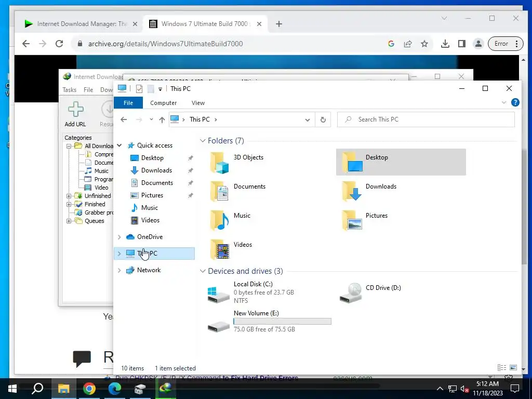Go back in File Explorer navigation
The width and height of the screenshot is (532, 399).
point(124,119)
